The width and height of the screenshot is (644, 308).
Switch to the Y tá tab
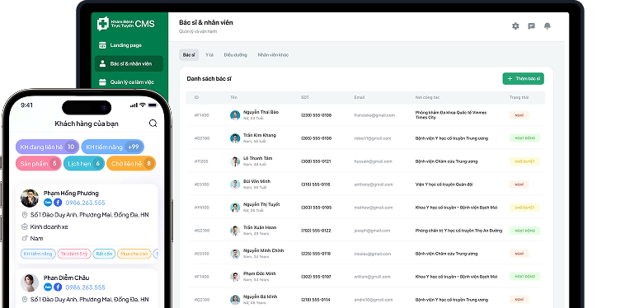click(x=209, y=55)
